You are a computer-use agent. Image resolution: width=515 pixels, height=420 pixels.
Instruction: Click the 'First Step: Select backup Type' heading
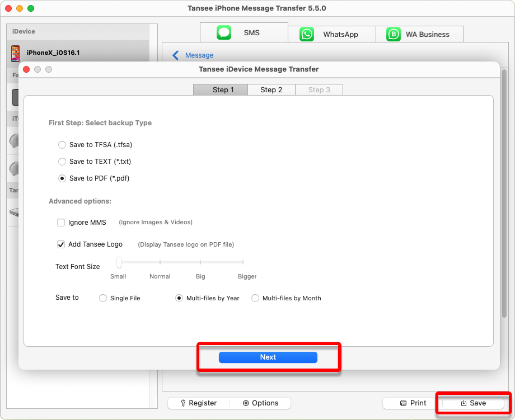(100, 122)
